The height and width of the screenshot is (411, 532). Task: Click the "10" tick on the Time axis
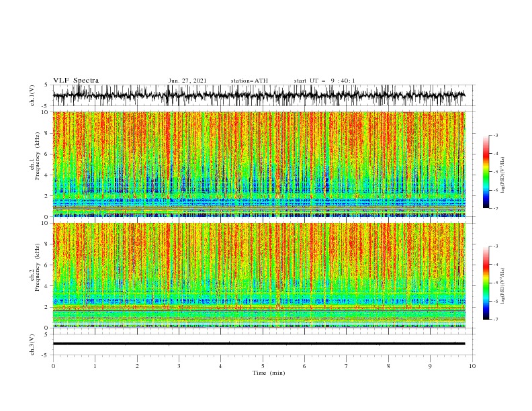(x=472, y=366)
